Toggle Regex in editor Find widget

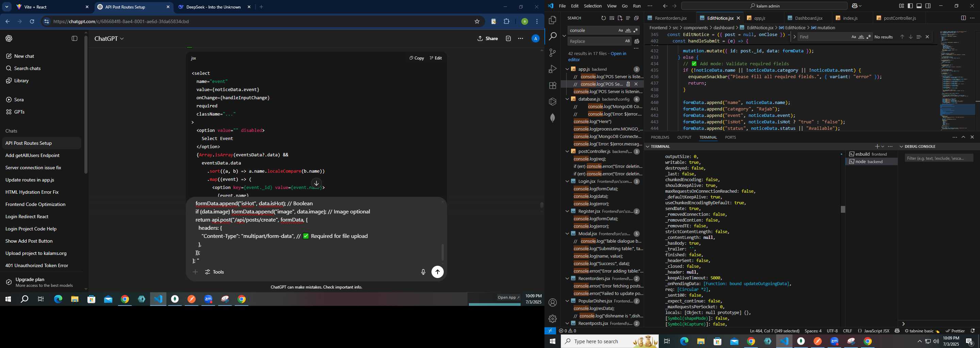point(868,37)
